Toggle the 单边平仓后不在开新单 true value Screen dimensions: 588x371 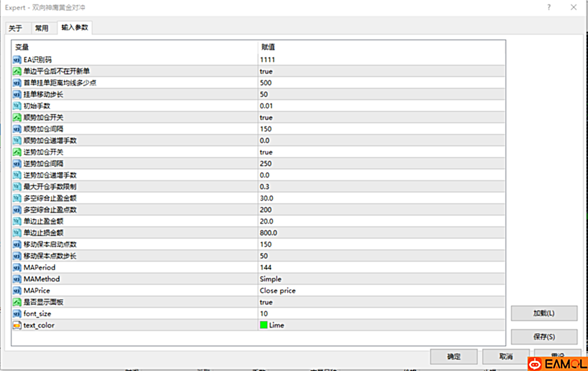pyautogui.click(x=266, y=71)
